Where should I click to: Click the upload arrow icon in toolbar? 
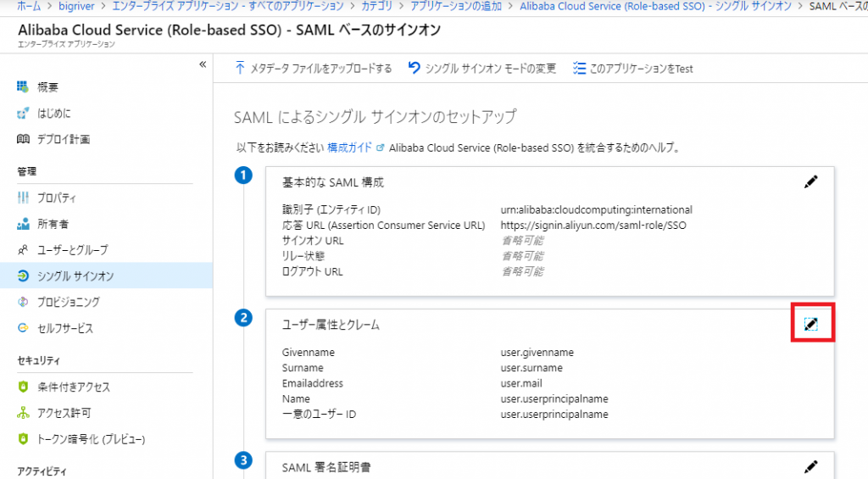240,68
